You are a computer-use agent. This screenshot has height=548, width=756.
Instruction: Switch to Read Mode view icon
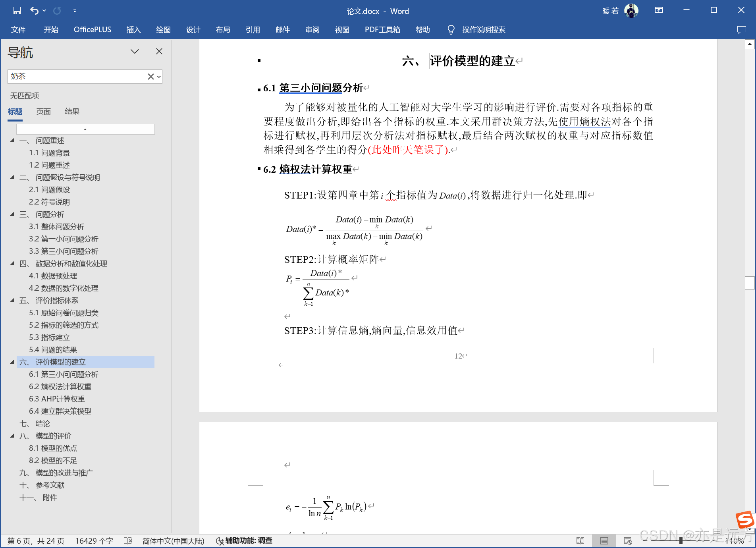[x=580, y=541]
